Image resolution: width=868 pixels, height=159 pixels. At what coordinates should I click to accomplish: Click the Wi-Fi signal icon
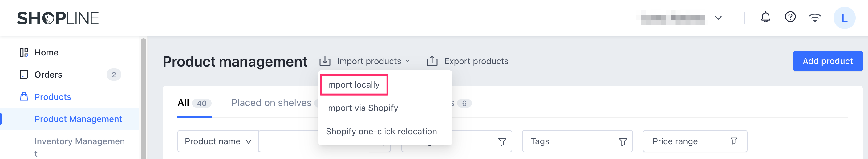point(814,18)
